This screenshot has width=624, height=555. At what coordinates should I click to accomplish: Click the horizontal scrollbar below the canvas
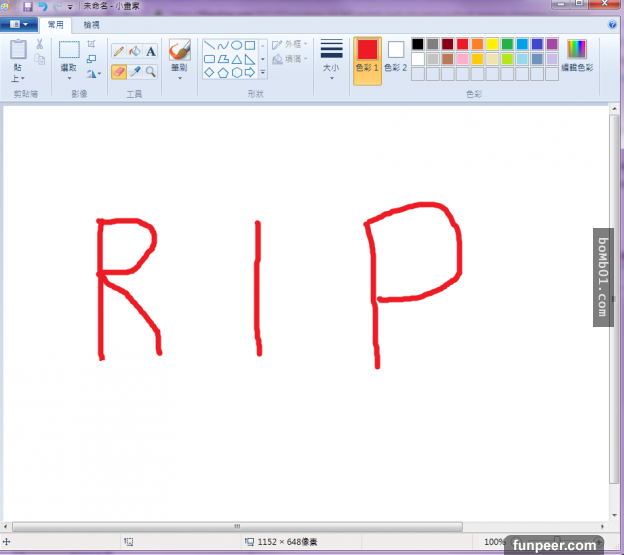237,526
